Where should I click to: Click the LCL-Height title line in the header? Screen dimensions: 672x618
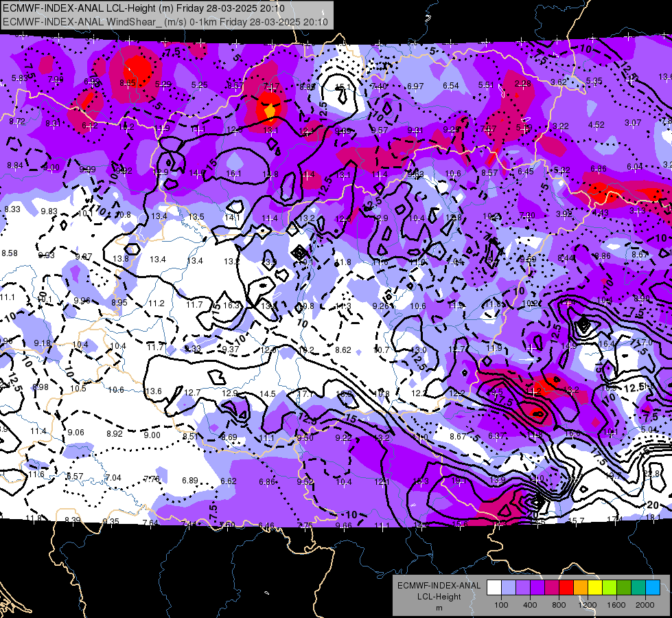coord(143,8)
